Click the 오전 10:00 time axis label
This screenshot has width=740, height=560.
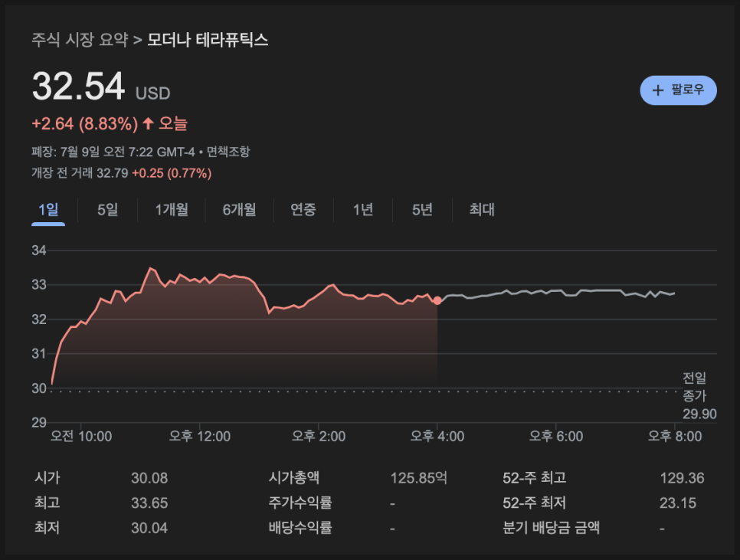point(81,436)
